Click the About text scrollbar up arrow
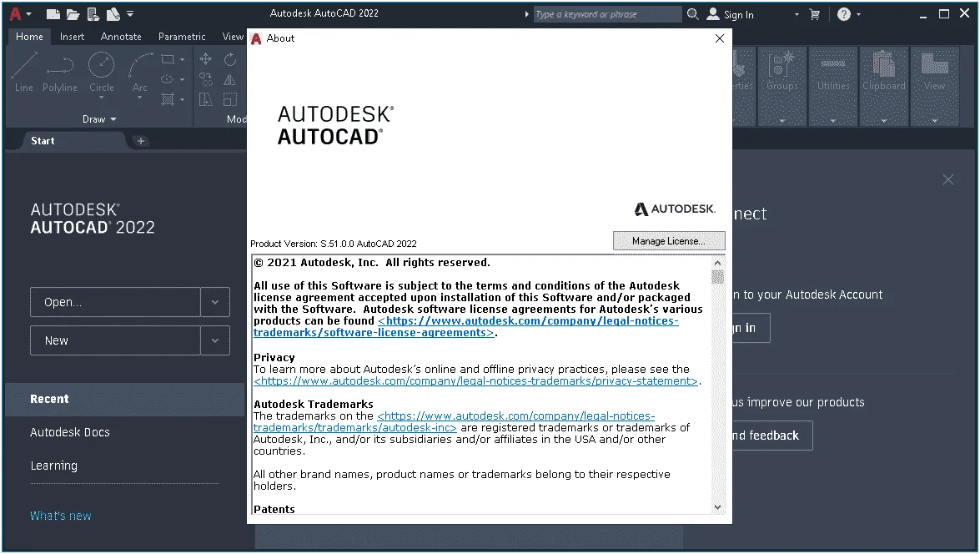Screen dimensions: 980x554 tap(717, 264)
